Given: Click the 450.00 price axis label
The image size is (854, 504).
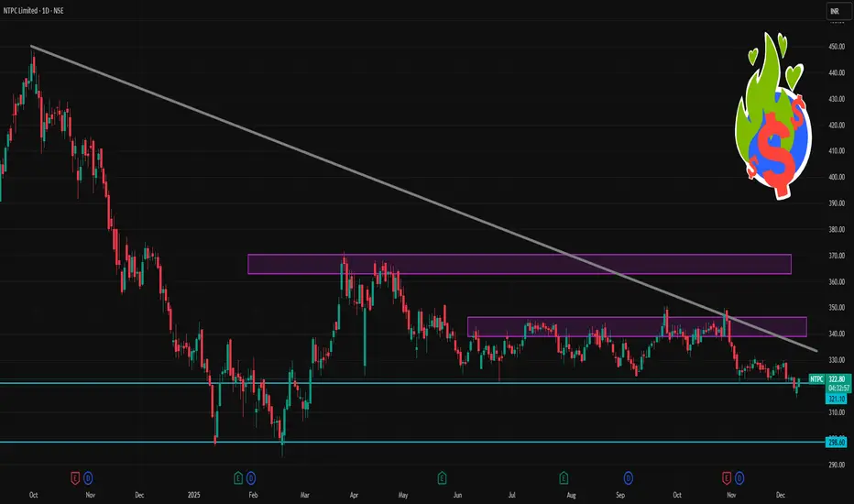Looking at the screenshot, I should tap(837, 47).
